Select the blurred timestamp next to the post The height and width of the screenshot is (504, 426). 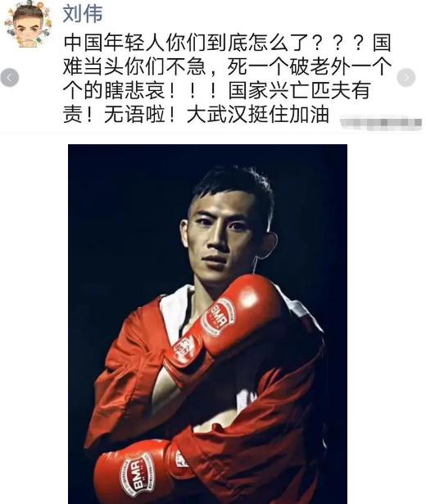[381, 123]
